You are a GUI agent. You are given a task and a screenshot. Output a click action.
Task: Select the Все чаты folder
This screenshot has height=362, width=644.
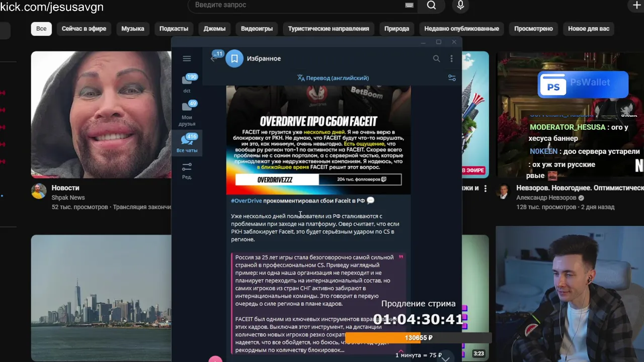tap(187, 143)
